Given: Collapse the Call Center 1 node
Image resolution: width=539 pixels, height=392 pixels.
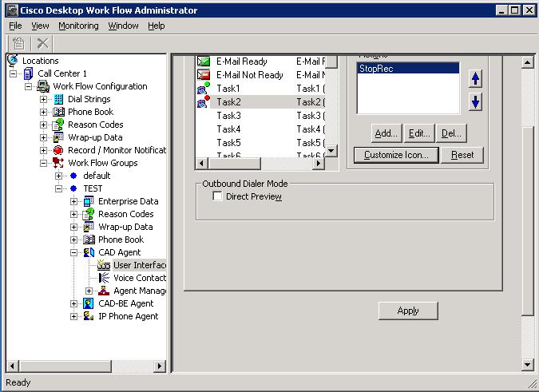Looking at the screenshot, I should [x=13, y=73].
